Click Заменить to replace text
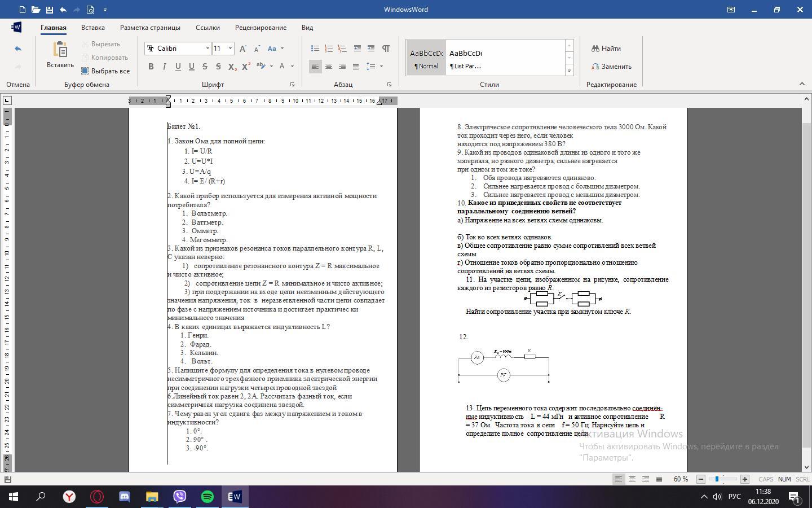 (611, 67)
